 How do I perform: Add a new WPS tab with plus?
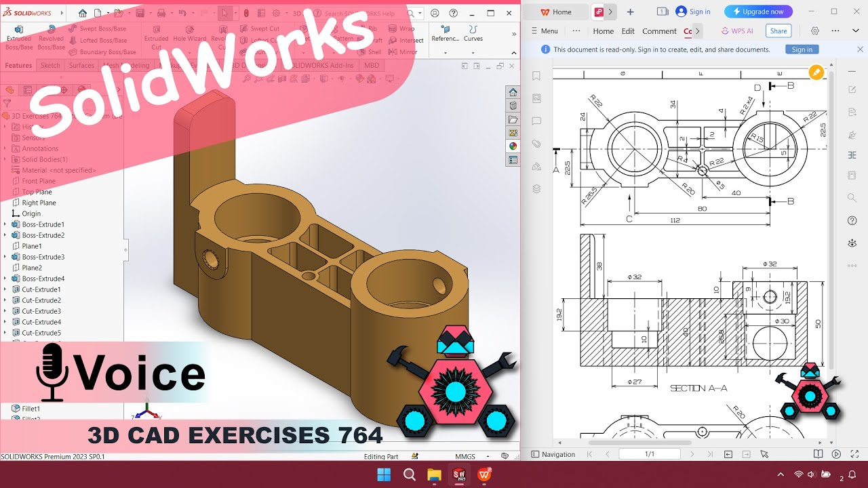click(630, 12)
